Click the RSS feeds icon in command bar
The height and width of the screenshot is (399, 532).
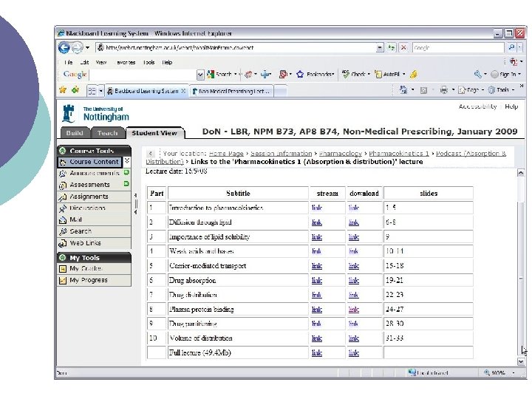(423, 90)
